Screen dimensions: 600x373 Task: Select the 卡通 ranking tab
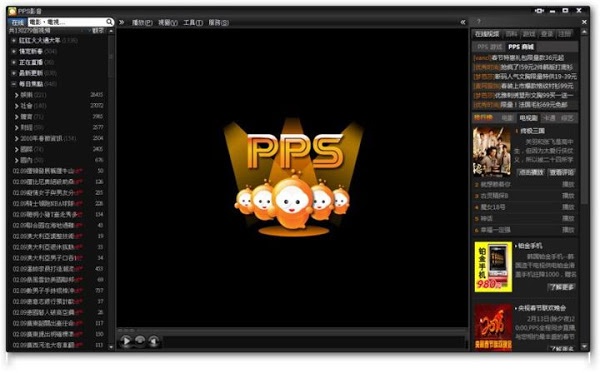[549, 118]
